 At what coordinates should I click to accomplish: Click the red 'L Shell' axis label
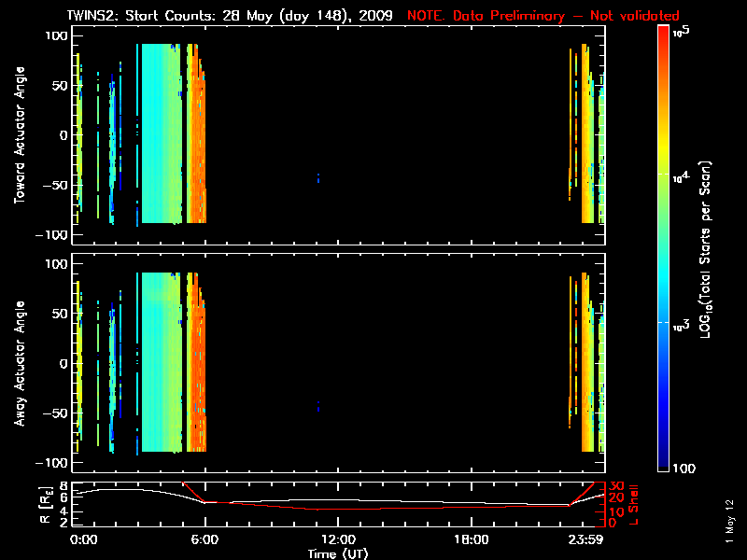point(636,502)
